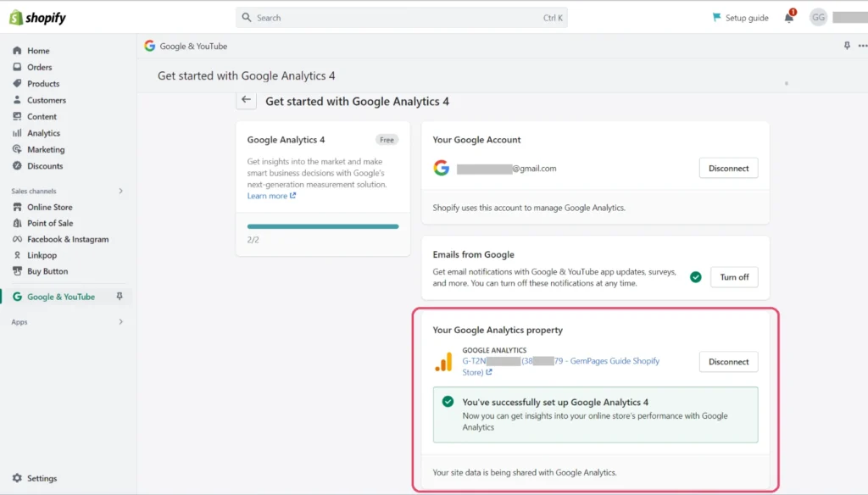Click the Content icon in sidebar
This screenshot has height=495, width=868.
point(17,116)
